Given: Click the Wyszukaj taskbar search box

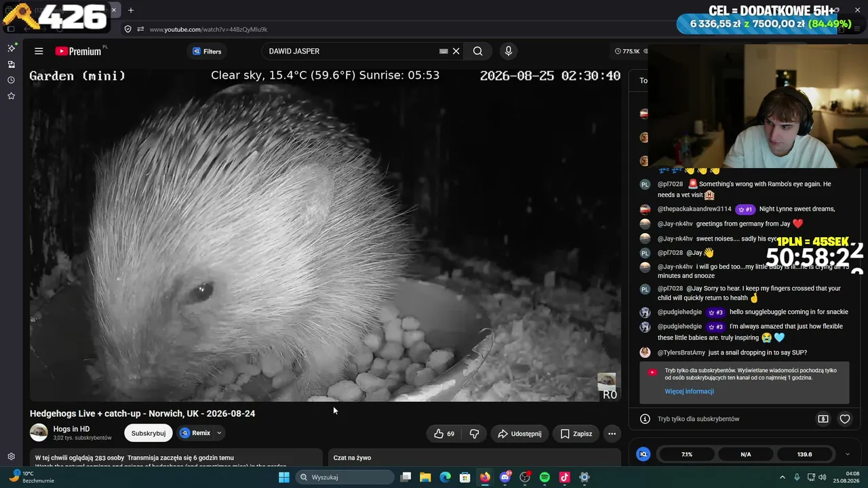Looking at the screenshot, I should pos(345,477).
